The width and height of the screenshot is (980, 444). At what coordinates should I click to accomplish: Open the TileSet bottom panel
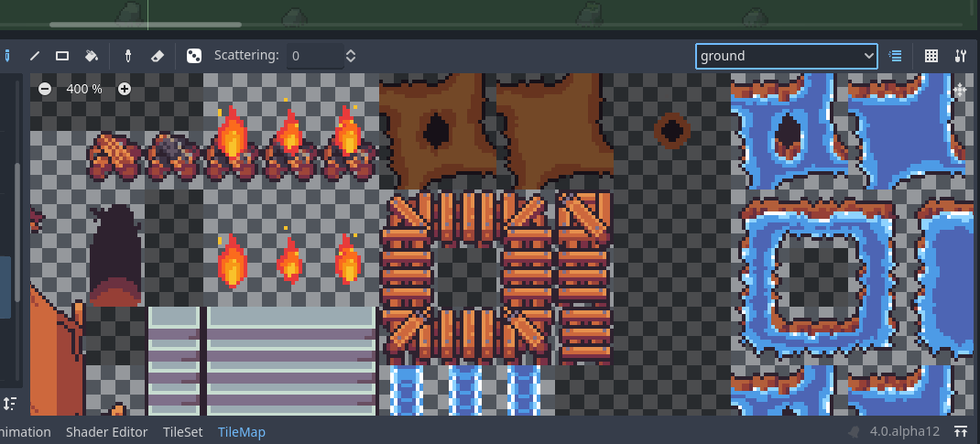point(182,432)
